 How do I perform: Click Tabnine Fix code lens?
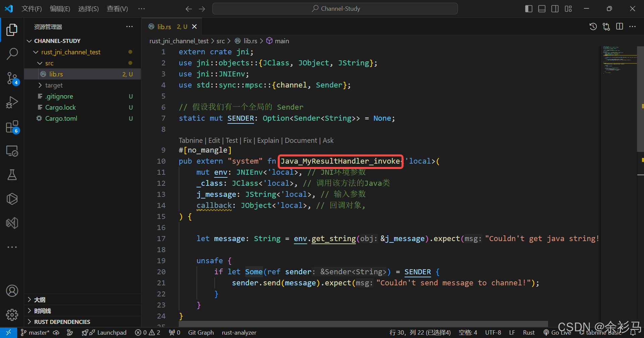click(x=248, y=140)
